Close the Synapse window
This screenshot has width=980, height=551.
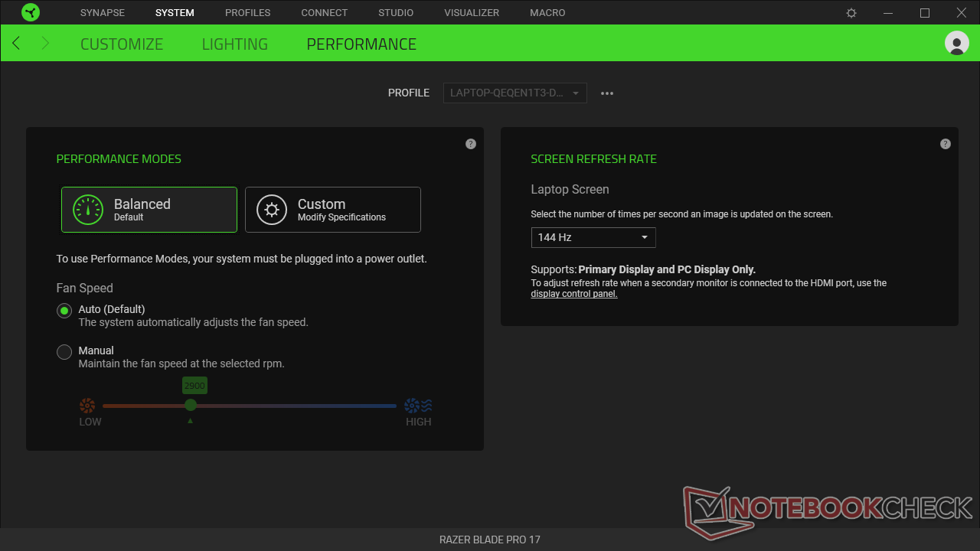962,13
